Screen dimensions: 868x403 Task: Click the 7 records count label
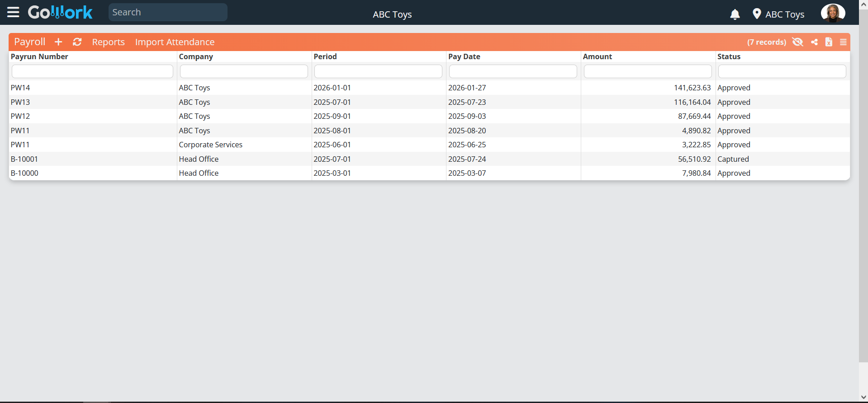767,42
